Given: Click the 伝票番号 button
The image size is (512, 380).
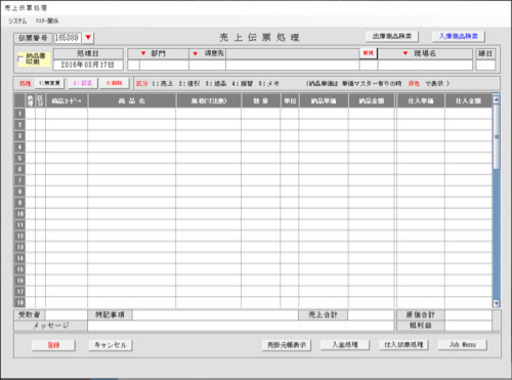Looking at the screenshot, I should (33, 38).
